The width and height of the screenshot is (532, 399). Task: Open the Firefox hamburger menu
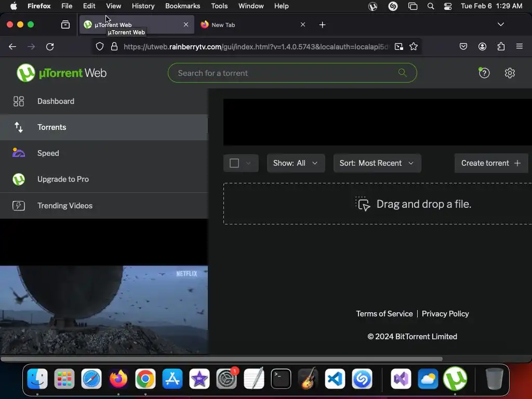tap(520, 46)
